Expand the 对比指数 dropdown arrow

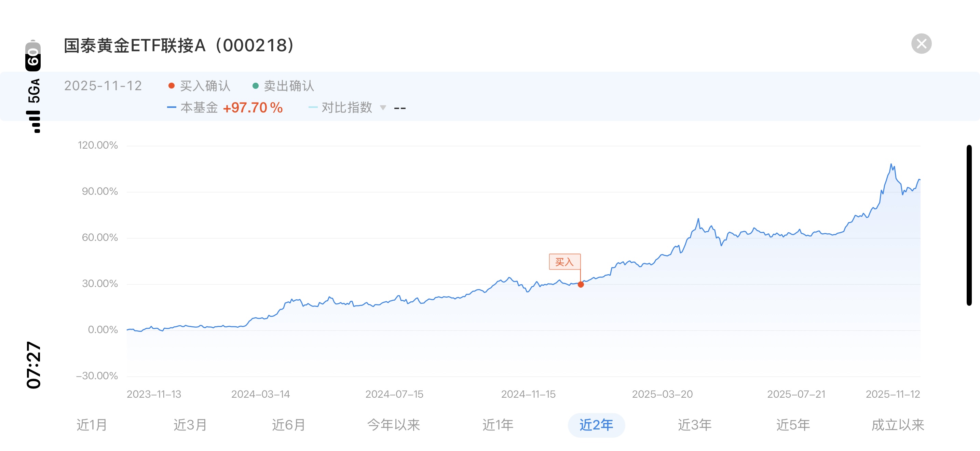(383, 108)
